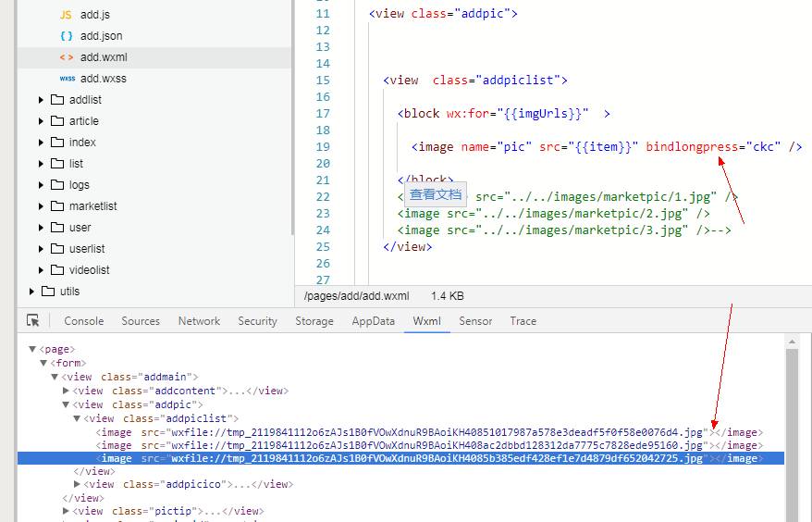
Task: Collapse the page node in Wxml tree
Action: pyautogui.click(x=32, y=349)
